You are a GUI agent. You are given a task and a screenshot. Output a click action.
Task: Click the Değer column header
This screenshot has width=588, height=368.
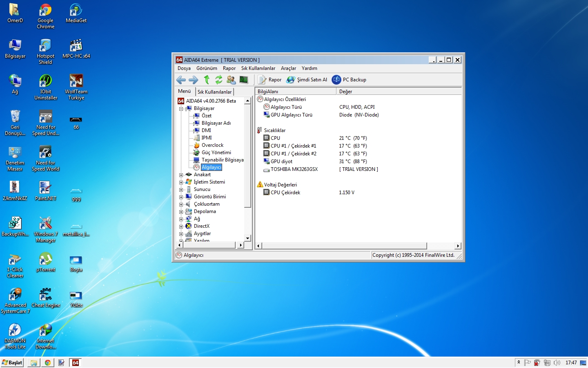tap(399, 92)
